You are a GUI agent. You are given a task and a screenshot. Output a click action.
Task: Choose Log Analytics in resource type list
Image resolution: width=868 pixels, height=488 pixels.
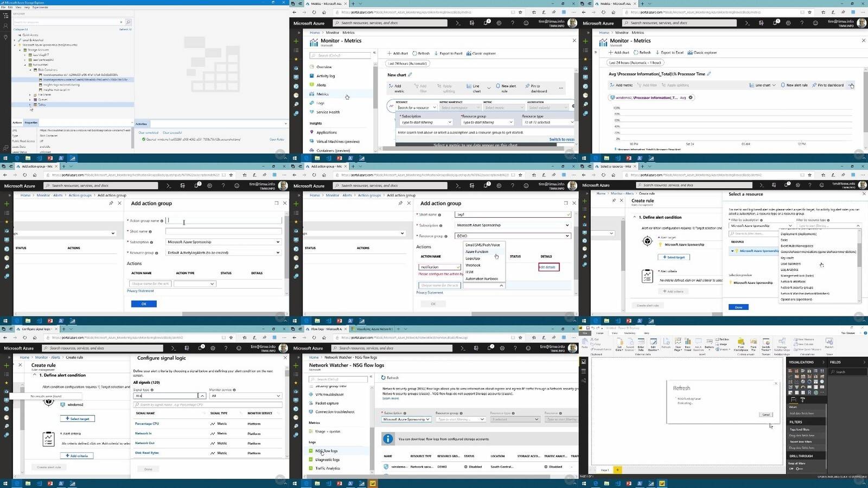tap(789, 270)
